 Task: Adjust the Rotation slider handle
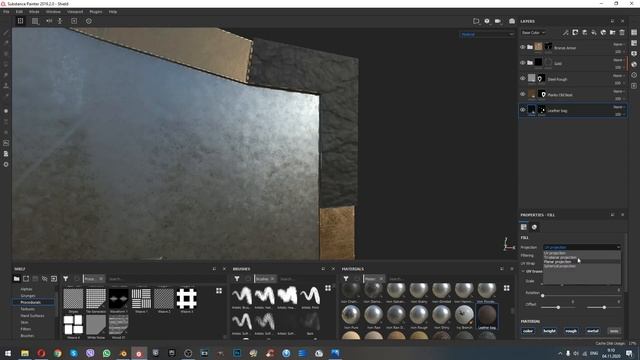[543, 296]
